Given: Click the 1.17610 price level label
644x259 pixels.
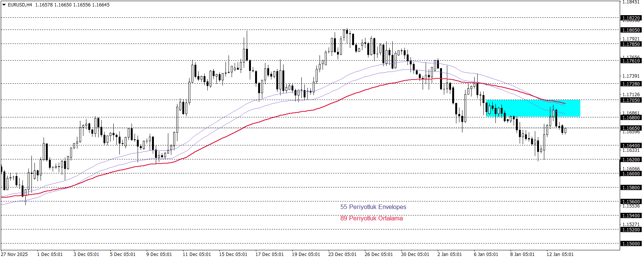Looking at the screenshot, I should [x=631, y=61].
